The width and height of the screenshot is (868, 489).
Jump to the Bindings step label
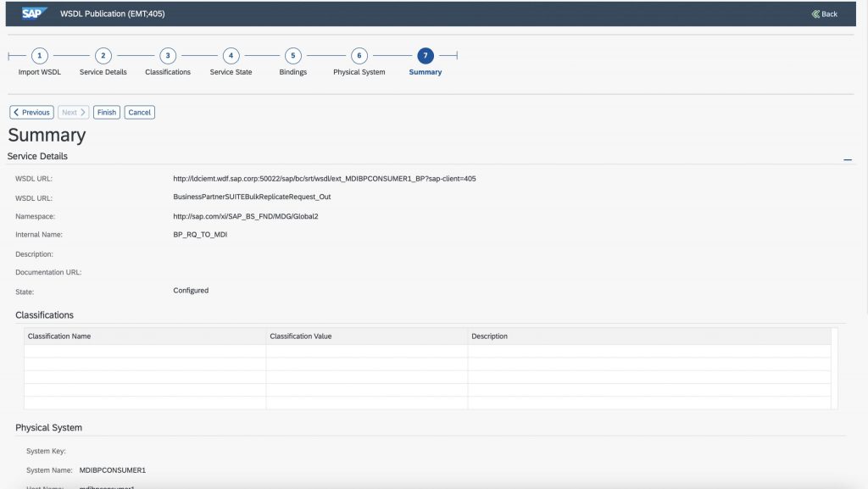(x=292, y=72)
